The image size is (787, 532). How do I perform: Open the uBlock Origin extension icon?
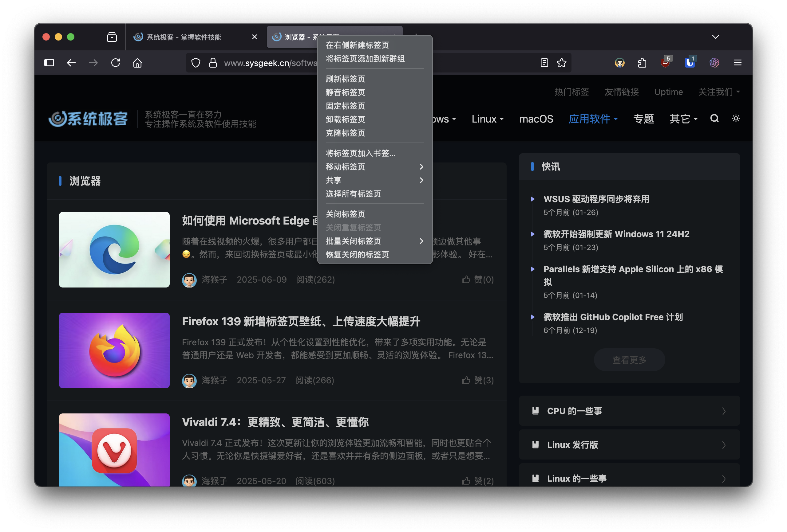666,62
